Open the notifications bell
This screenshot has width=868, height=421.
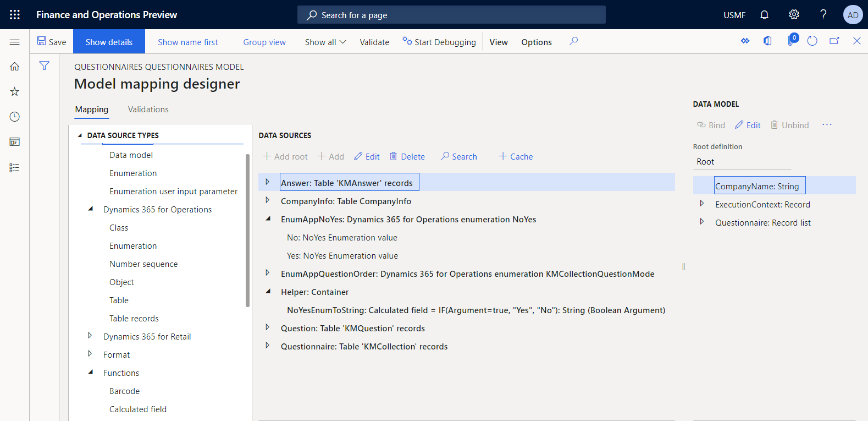764,15
